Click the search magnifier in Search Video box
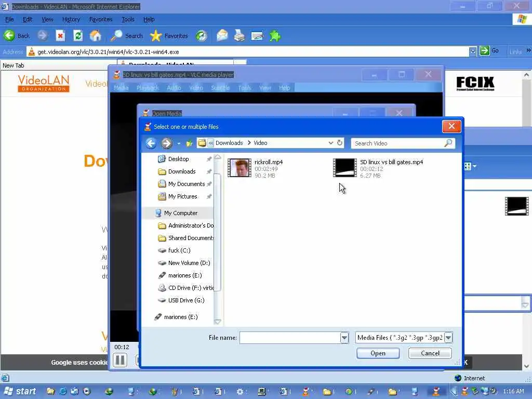 (x=448, y=143)
